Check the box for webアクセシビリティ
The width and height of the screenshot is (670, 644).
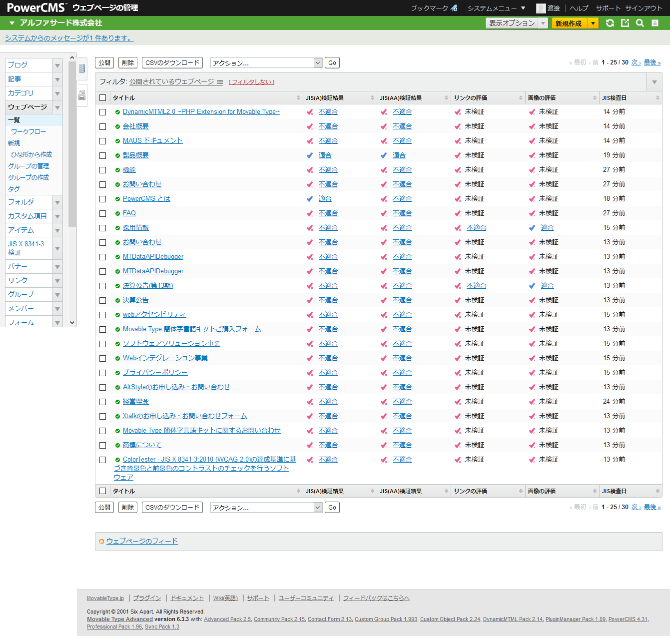click(103, 315)
